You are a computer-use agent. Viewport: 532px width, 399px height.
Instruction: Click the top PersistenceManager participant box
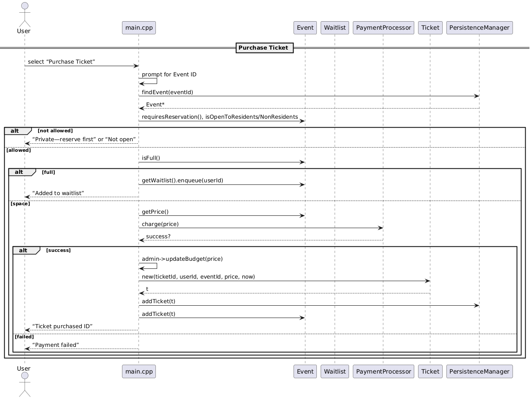[479, 28]
